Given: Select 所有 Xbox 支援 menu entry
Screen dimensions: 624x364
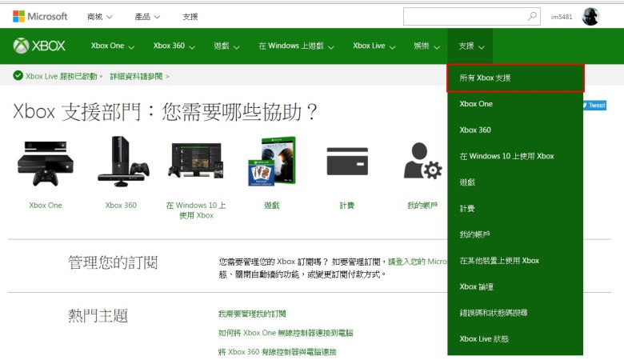Looking at the screenshot, I should pyautogui.click(x=515, y=78).
